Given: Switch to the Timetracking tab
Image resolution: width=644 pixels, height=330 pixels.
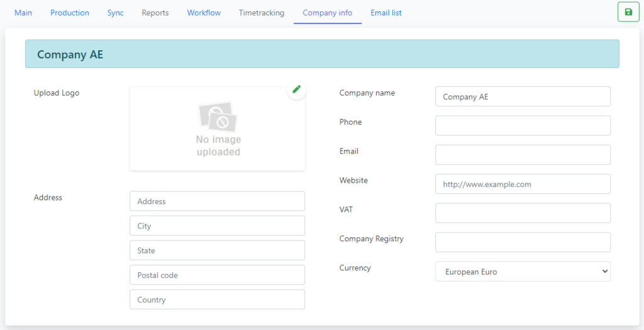Looking at the screenshot, I should point(261,13).
